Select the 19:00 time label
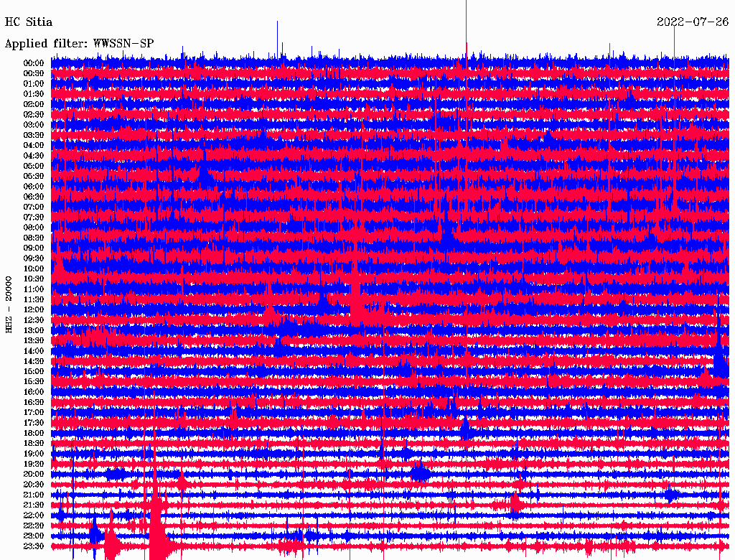The width and height of the screenshot is (735, 560). point(34,454)
